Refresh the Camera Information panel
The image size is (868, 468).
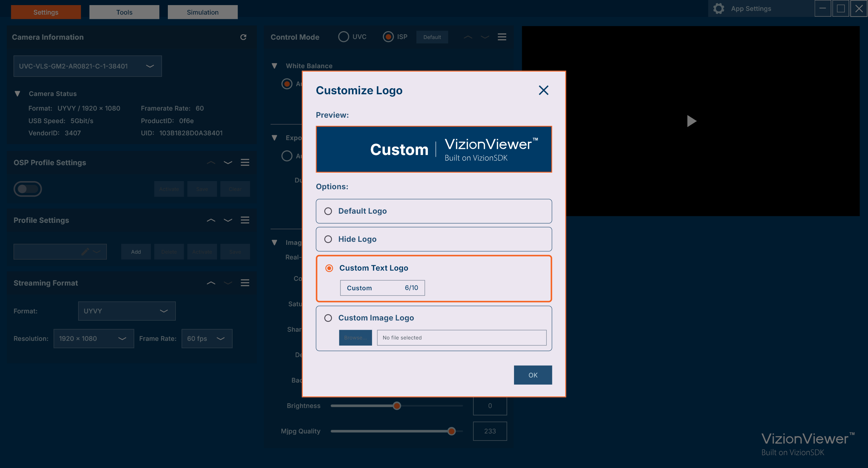pos(243,37)
